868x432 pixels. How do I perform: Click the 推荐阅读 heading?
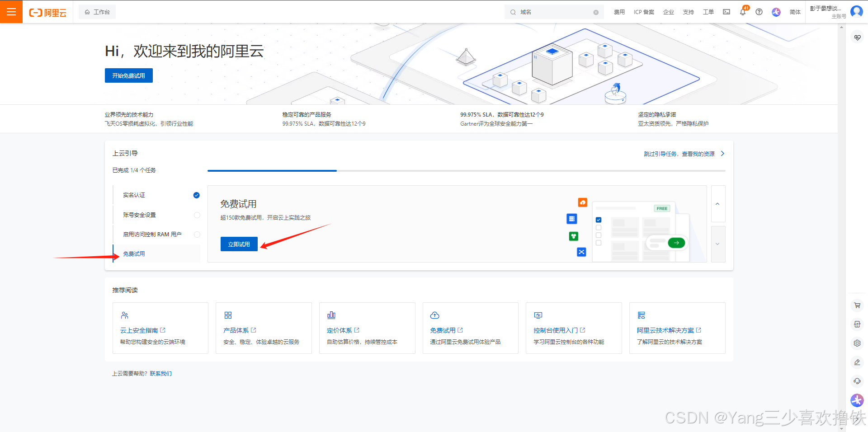[x=125, y=290]
